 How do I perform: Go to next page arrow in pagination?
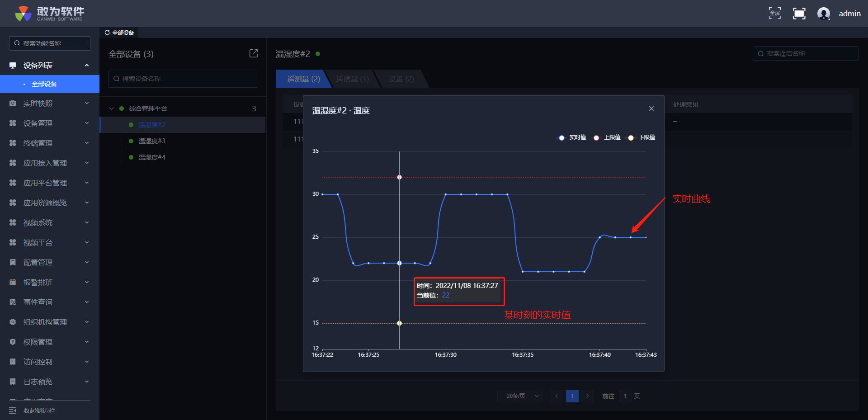point(587,396)
